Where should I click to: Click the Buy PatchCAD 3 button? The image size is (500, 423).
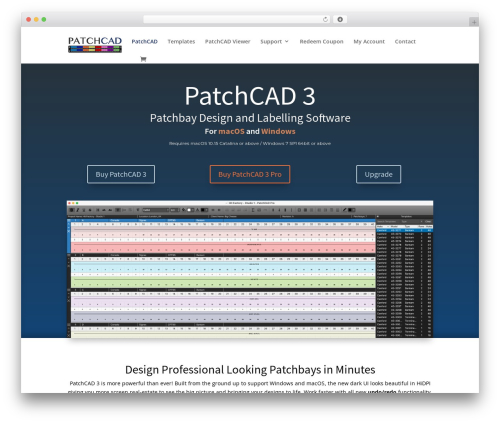coord(121,174)
